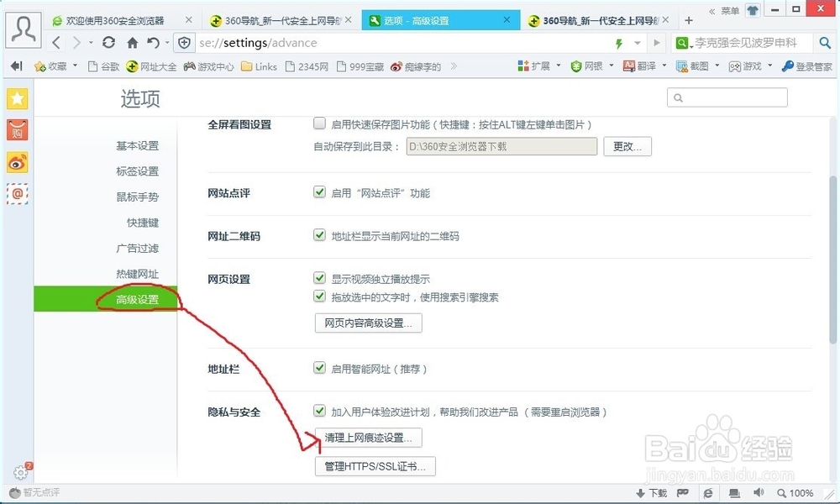Uncheck 加入用户体验改进计划
This screenshot has width=840, height=504.
point(320,411)
